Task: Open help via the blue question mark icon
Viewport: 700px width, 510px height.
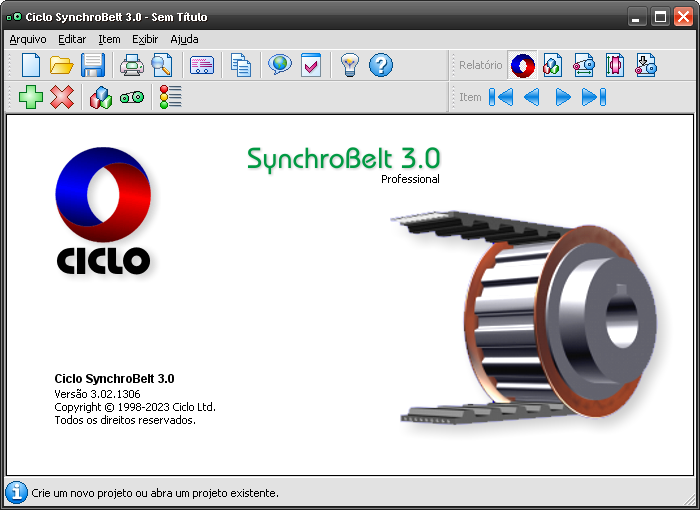Action: [381, 65]
